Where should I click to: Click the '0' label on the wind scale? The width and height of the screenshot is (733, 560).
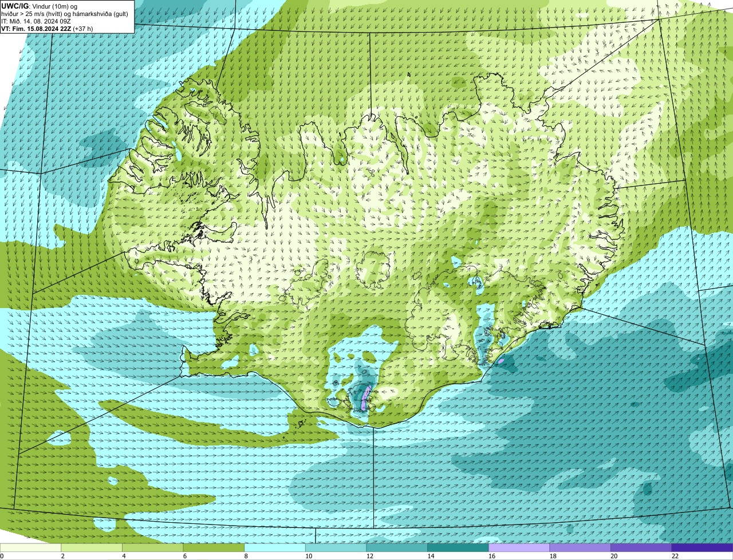pos(2,556)
